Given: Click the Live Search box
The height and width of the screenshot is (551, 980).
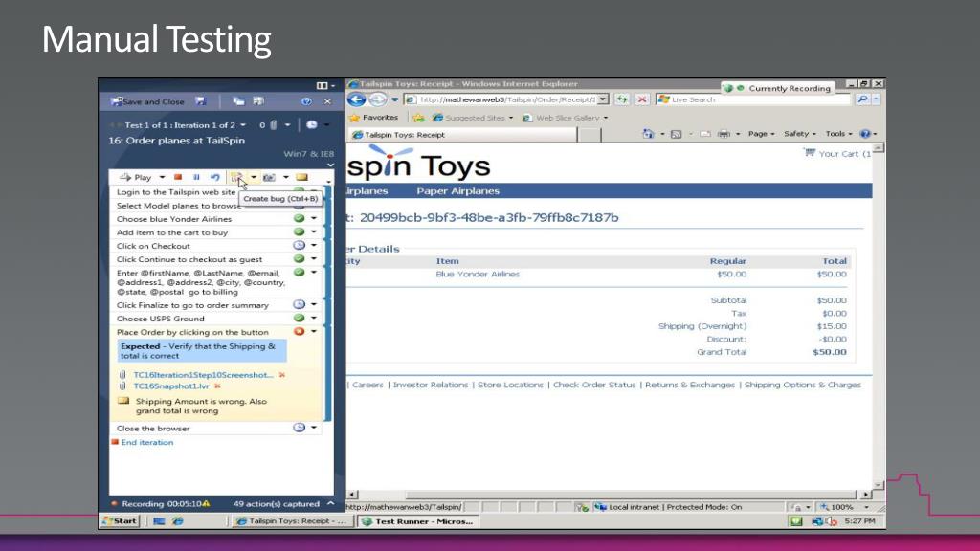Looking at the screenshot, I should click(753, 99).
